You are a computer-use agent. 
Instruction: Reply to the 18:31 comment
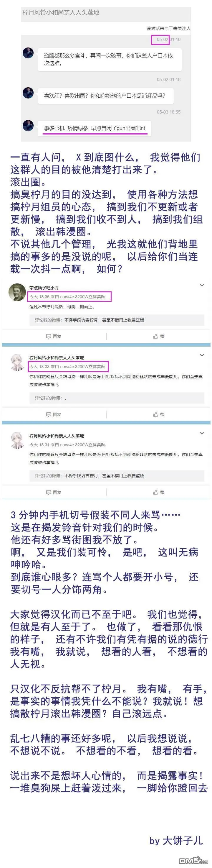[54, 492]
